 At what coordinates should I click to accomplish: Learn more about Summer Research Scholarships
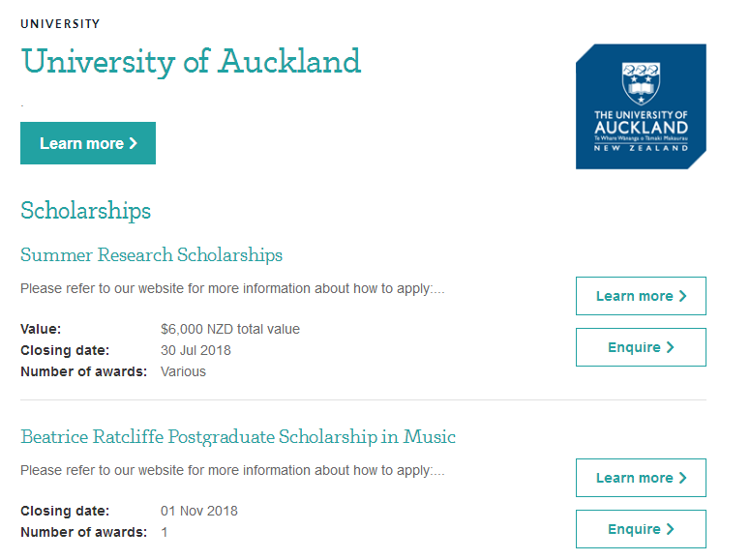click(x=641, y=296)
